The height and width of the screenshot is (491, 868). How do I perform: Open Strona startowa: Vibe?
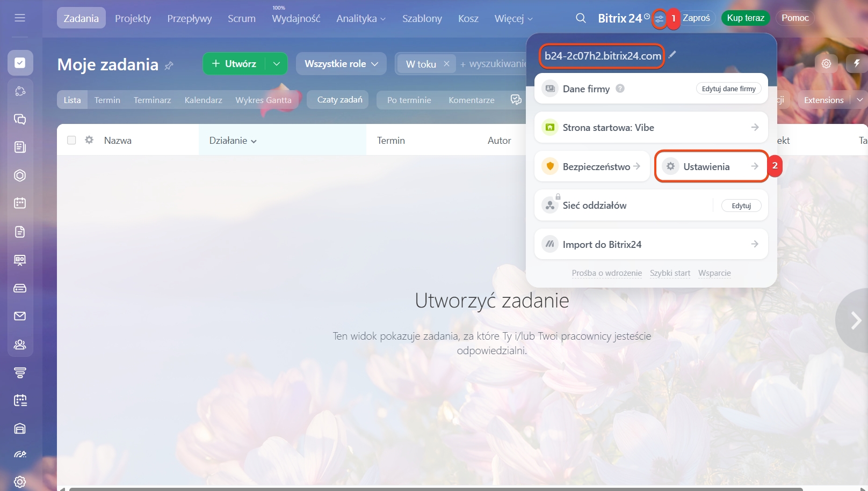pyautogui.click(x=651, y=127)
